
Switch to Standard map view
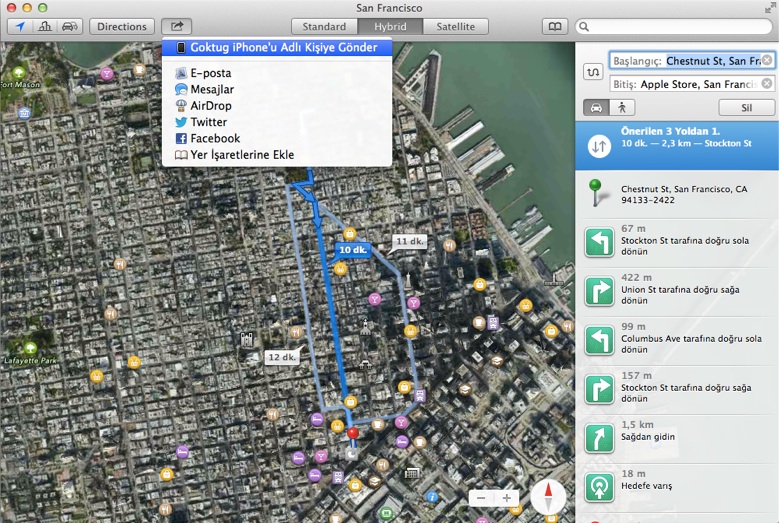324,26
